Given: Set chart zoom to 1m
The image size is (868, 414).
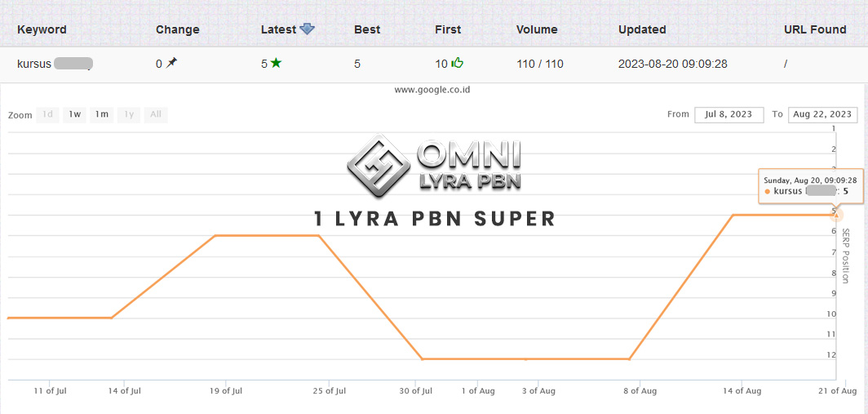Looking at the screenshot, I should pos(101,114).
